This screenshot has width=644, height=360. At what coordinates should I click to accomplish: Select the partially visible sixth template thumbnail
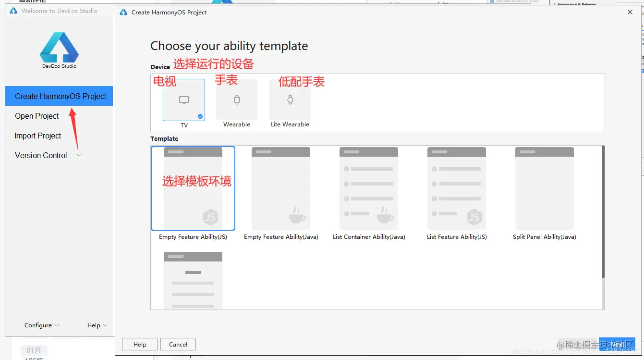(193, 281)
